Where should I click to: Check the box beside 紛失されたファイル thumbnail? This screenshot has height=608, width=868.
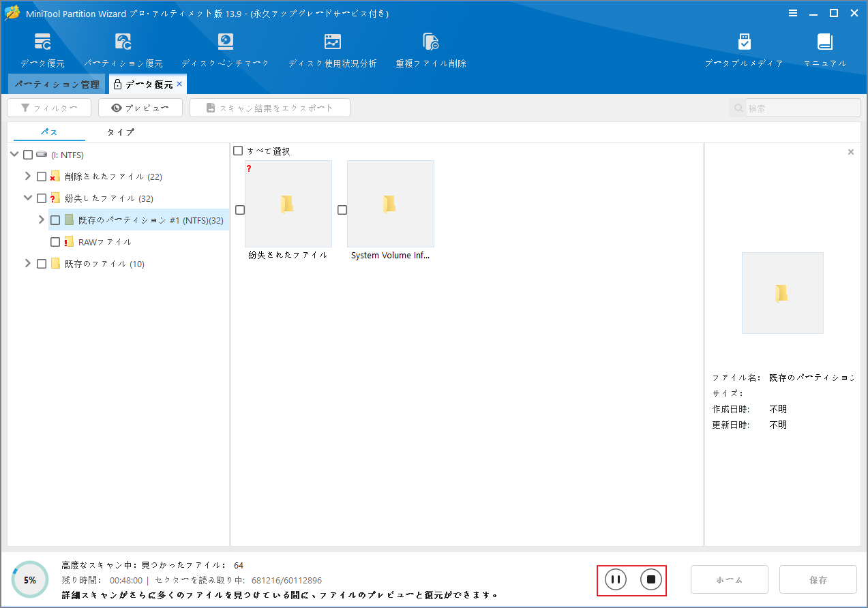(x=240, y=210)
